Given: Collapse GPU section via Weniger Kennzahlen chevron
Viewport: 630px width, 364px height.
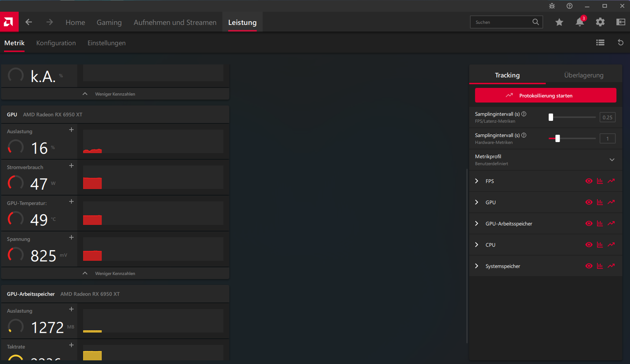Looking at the screenshot, I should pyautogui.click(x=85, y=273).
